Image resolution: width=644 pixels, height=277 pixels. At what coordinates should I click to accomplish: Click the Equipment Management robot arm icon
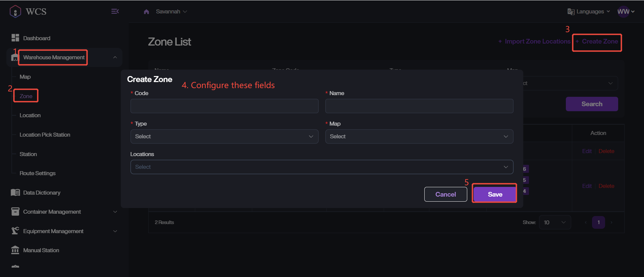pos(15,231)
